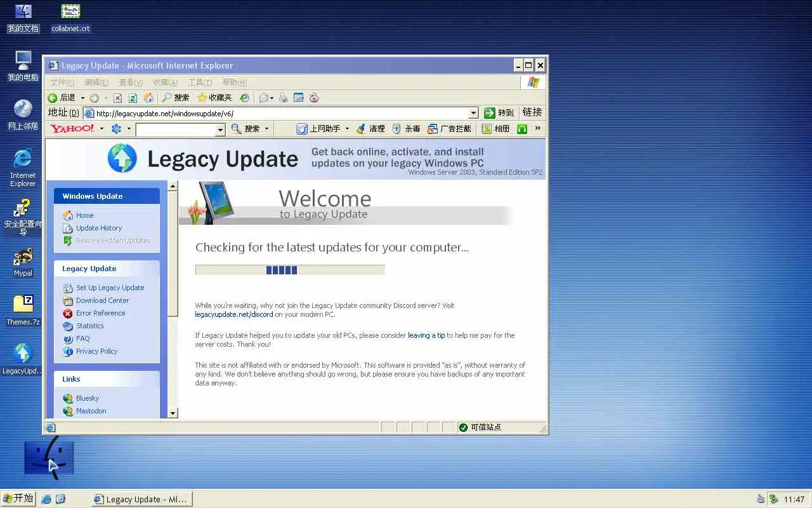Viewport: 812px width, 508px height.
Task: Click the Yahoo toolbar 搜索 magnifier button
Action: click(246, 129)
